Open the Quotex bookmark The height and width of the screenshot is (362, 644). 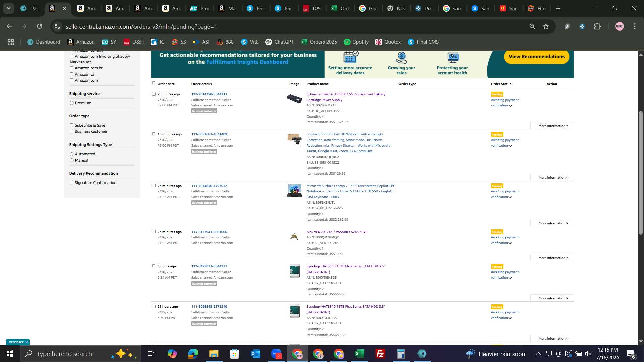388,42
